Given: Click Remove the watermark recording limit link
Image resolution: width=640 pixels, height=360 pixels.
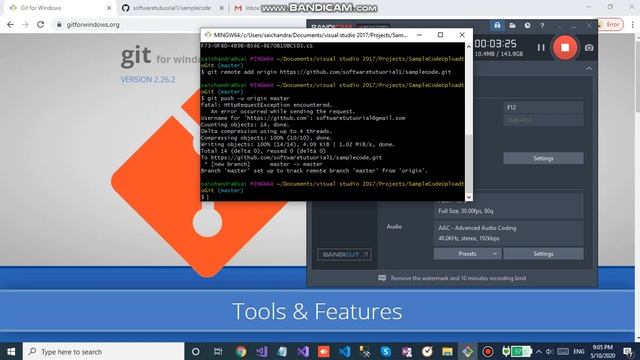Looking at the screenshot, I should coord(458,278).
